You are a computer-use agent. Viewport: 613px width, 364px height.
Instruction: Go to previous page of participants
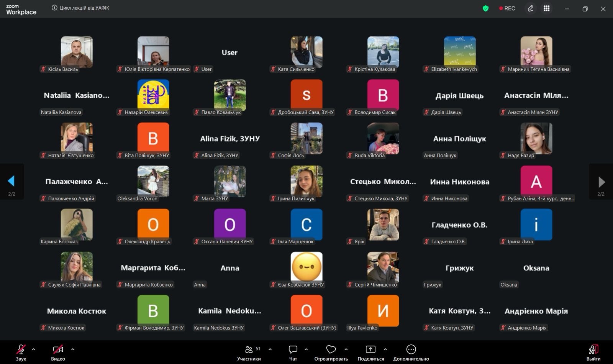coord(11,181)
